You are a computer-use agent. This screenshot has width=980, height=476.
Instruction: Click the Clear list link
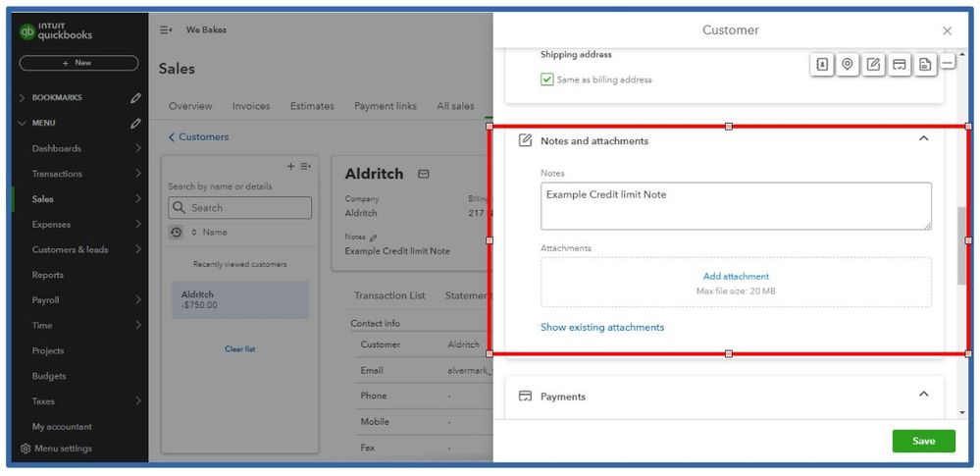[240, 349]
